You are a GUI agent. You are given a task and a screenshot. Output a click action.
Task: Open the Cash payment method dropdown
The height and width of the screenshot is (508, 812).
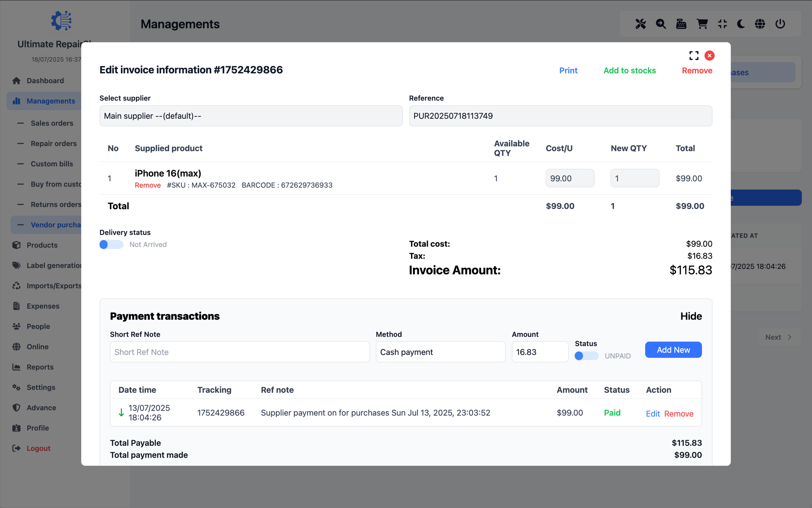coord(440,352)
